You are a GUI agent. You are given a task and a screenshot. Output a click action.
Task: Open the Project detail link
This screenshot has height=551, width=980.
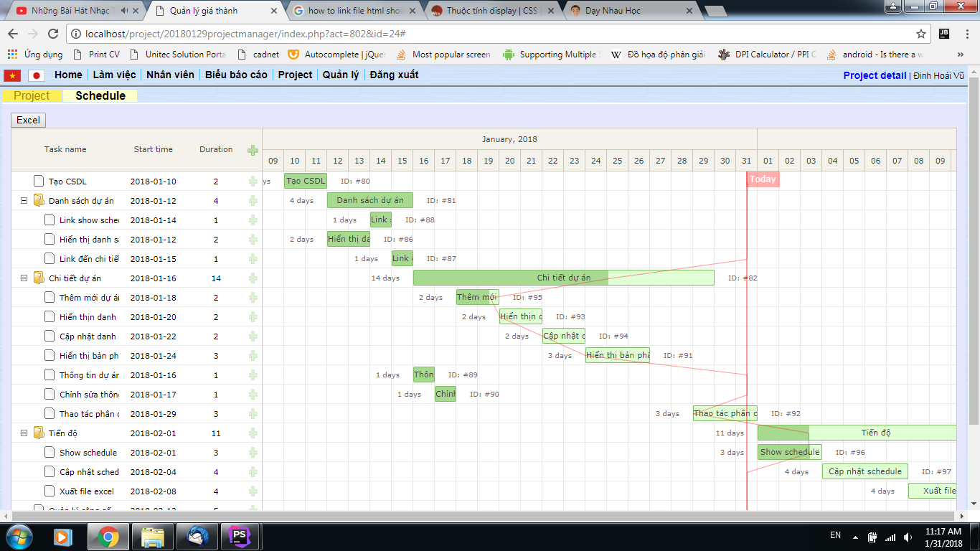coord(875,75)
